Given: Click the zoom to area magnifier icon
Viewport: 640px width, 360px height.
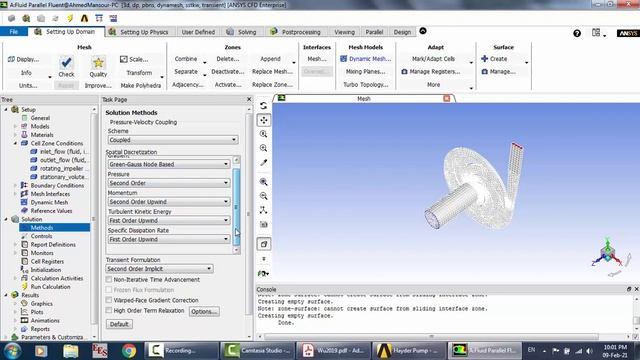Looking at the screenshot, I should pos(263,134).
